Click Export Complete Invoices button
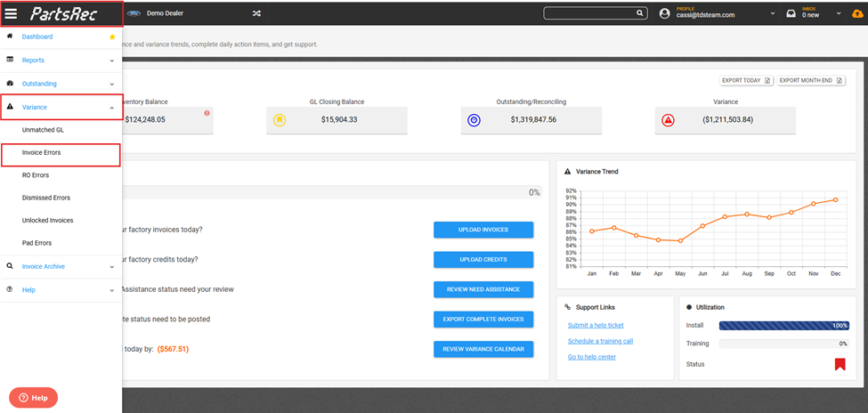This screenshot has height=413, width=868. tap(483, 320)
